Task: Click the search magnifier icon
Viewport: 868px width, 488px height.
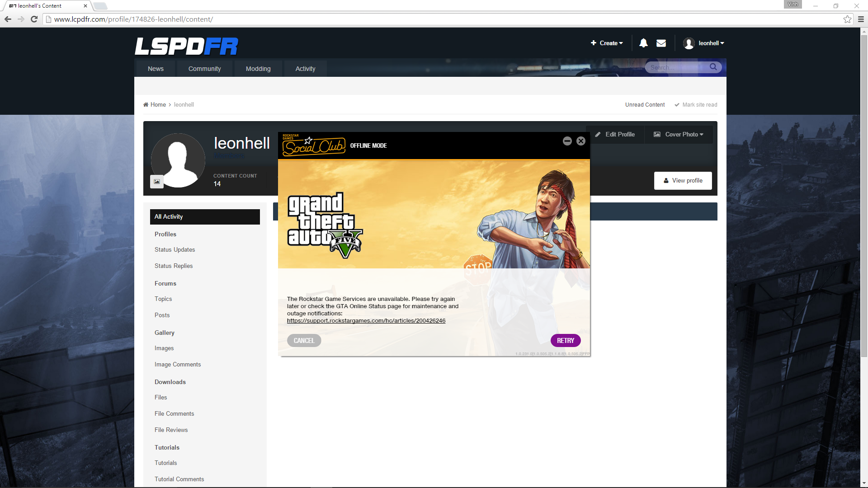Action: [713, 67]
